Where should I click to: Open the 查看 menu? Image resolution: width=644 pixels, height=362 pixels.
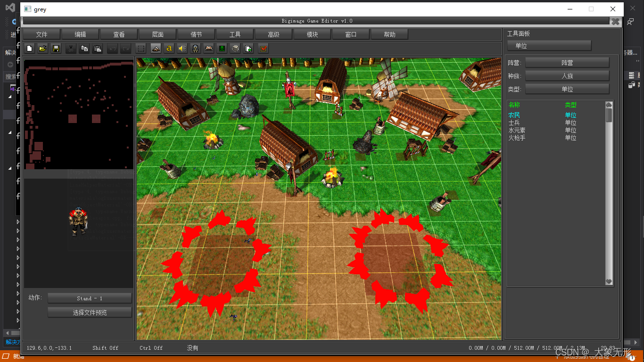(x=119, y=34)
